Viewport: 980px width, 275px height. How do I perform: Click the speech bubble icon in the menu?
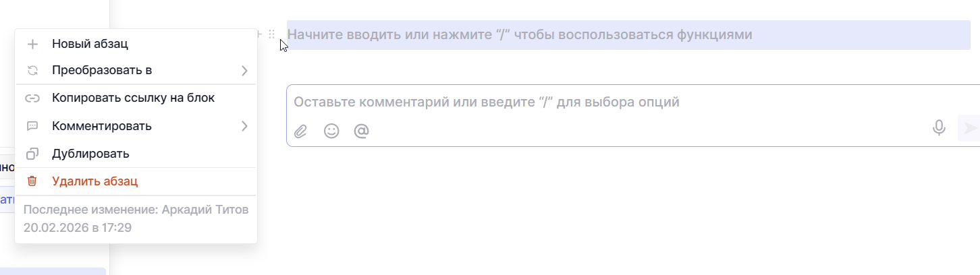(x=32, y=126)
